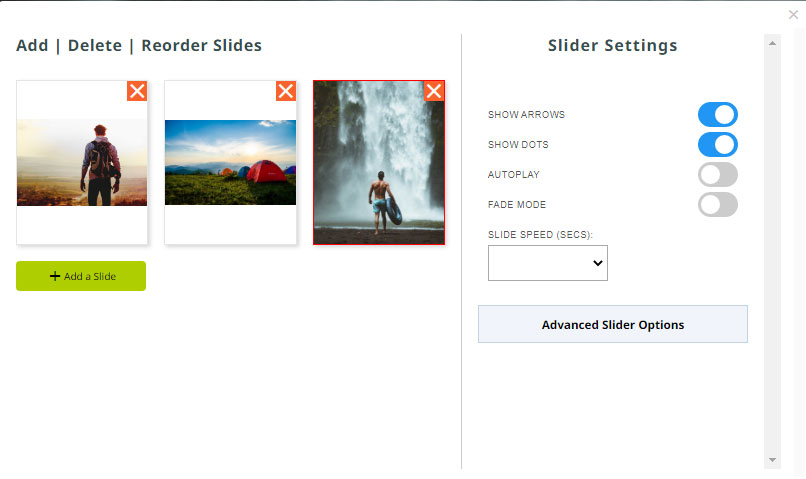806x479 pixels.
Task: Open the Slide Speed dropdown
Action: (x=547, y=263)
